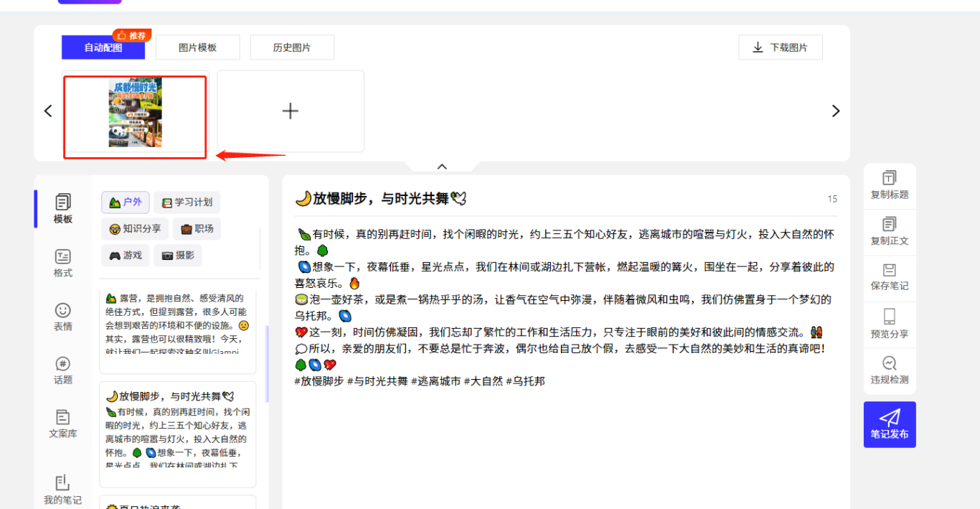The height and width of the screenshot is (509, 980).
Task: Click the 下载图片 download button
Action: [781, 47]
